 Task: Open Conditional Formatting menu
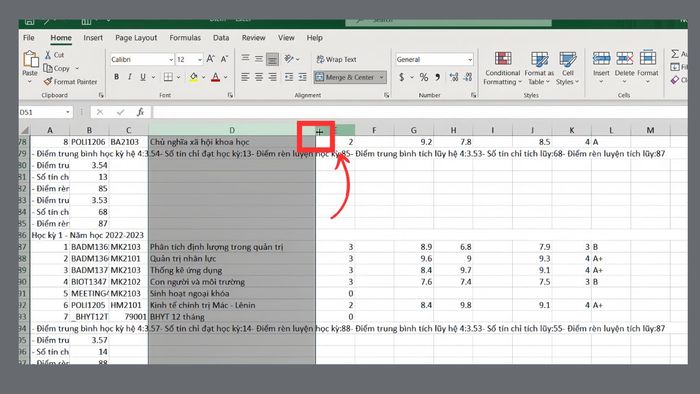tap(503, 68)
